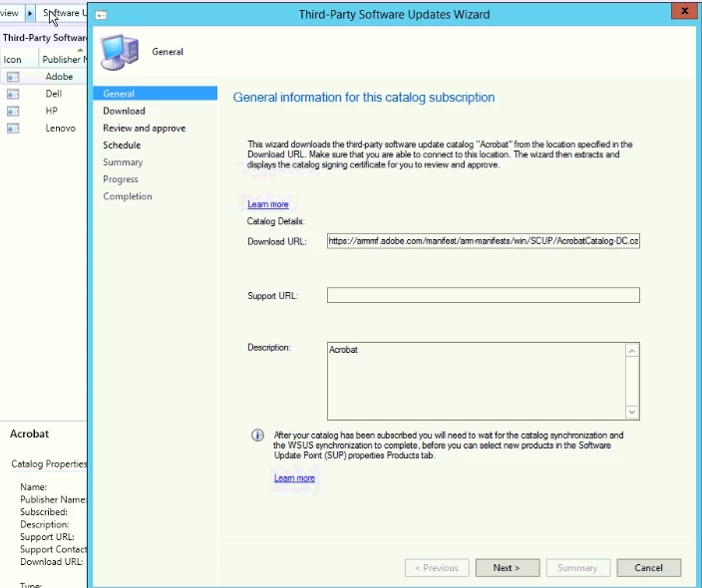Image resolution: width=702 pixels, height=588 pixels.
Task: Click the Catalog Properties label
Action: pyautogui.click(x=49, y=464)
